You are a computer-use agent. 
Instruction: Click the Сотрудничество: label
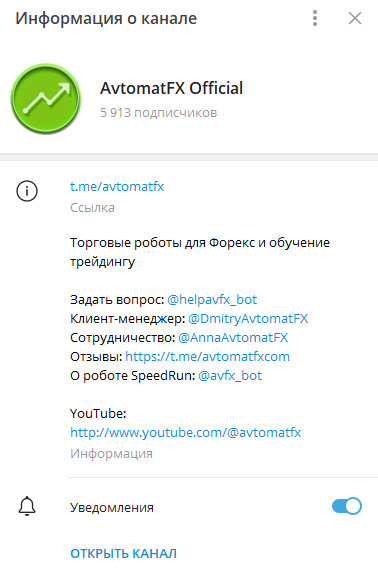[x=122, y=337]
